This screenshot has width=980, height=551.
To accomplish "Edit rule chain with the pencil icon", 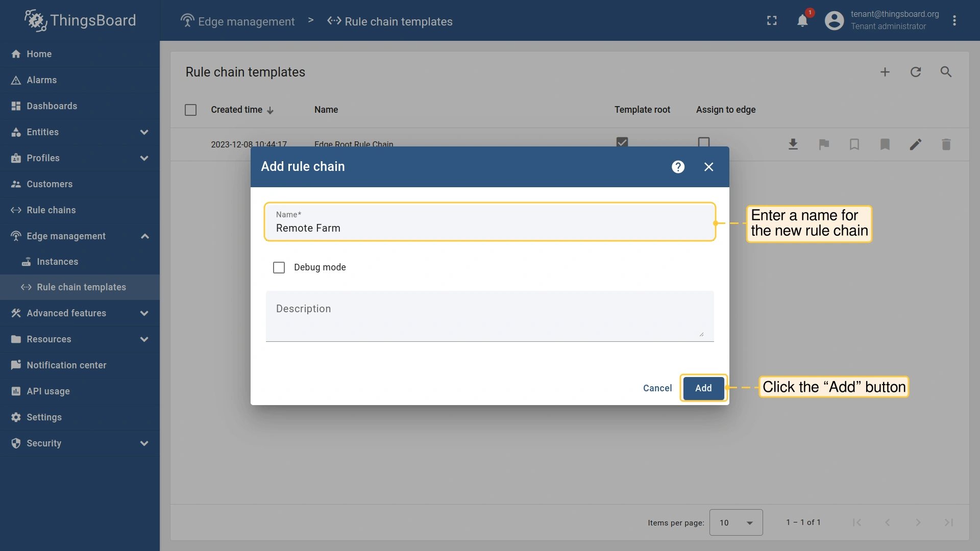I will [x=915, y=144].
